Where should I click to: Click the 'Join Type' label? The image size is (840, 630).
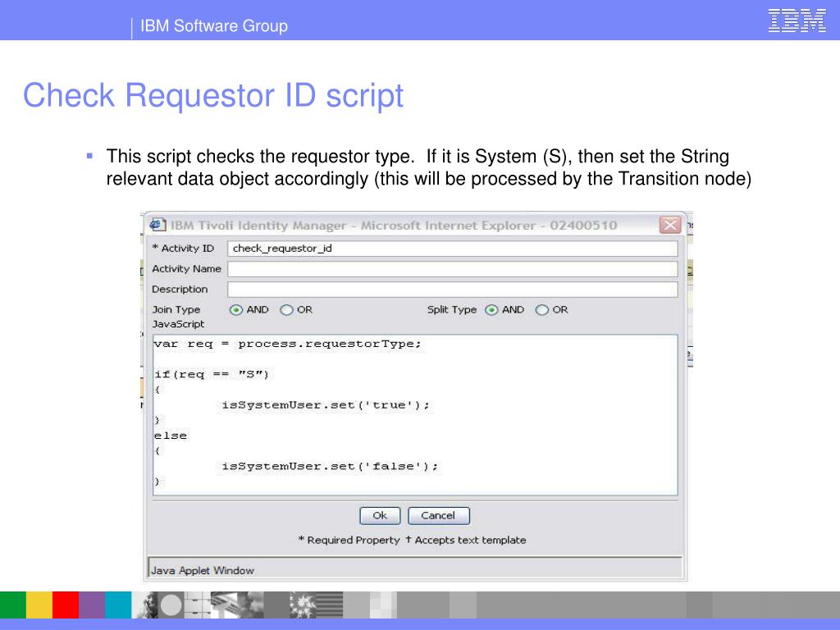(x=176, y=309)
